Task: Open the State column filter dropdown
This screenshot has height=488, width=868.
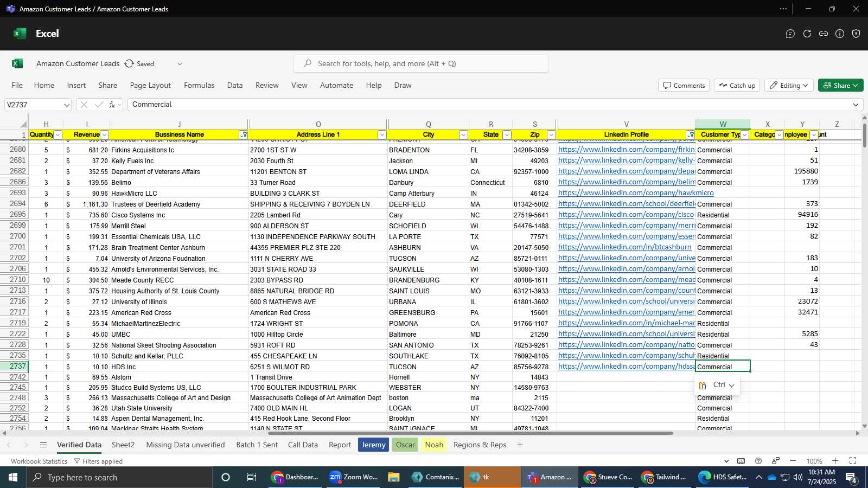Action: [x=507, y=134]
